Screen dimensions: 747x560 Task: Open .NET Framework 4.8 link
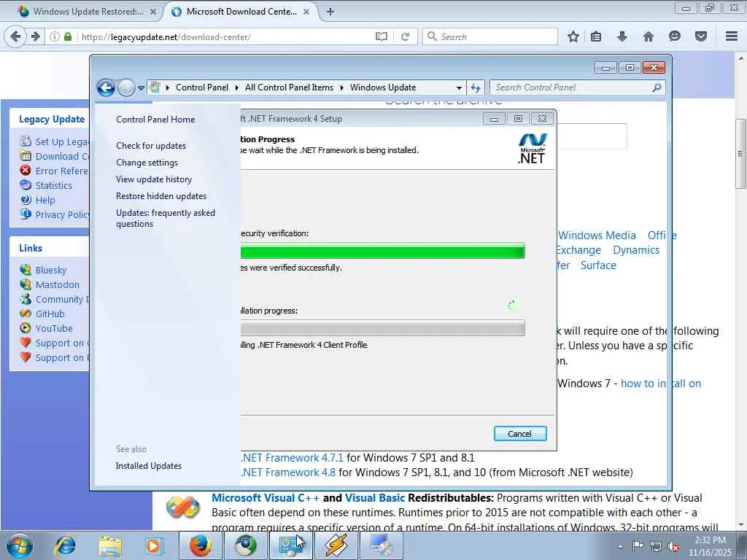click(x=288, y=472)
